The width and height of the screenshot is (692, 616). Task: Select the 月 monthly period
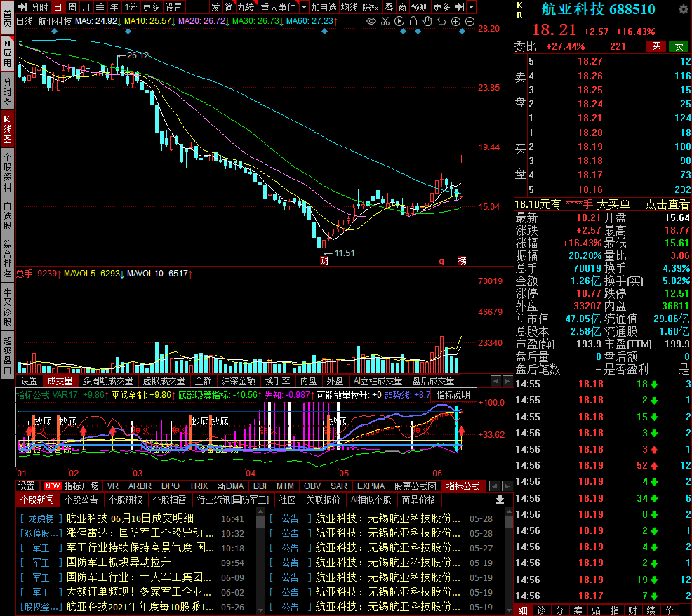86,7
